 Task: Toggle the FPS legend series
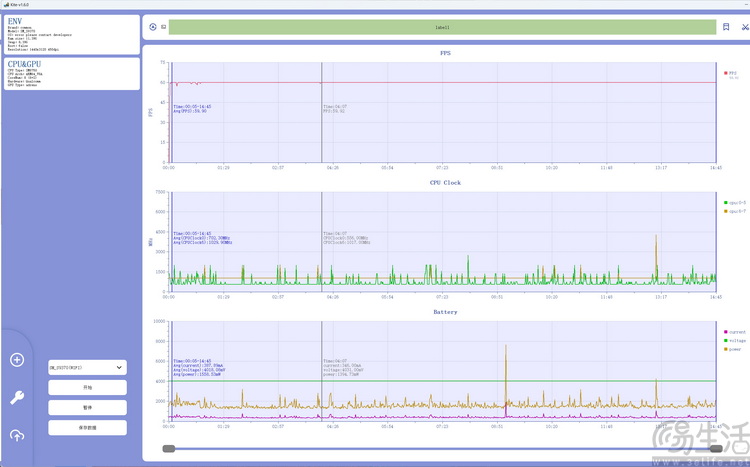[x=730, y=73]
